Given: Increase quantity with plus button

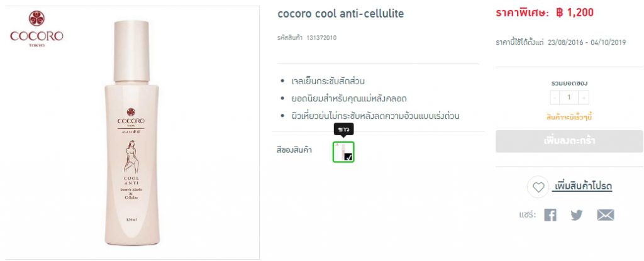Looking at the screenshot, I should click(x=584, y=97).
